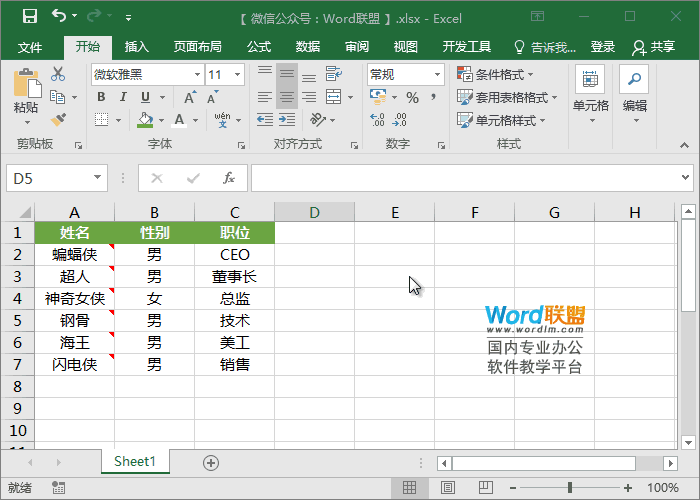Click the Orientation text angle icon
Viewport: 700px width, 500px height.
click(x=318, y=120)
